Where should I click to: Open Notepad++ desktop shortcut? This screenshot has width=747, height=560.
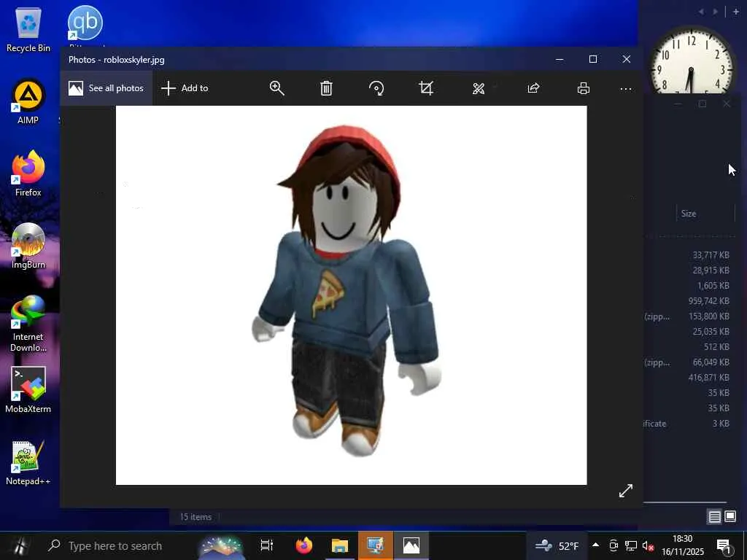tap(28, 463)
